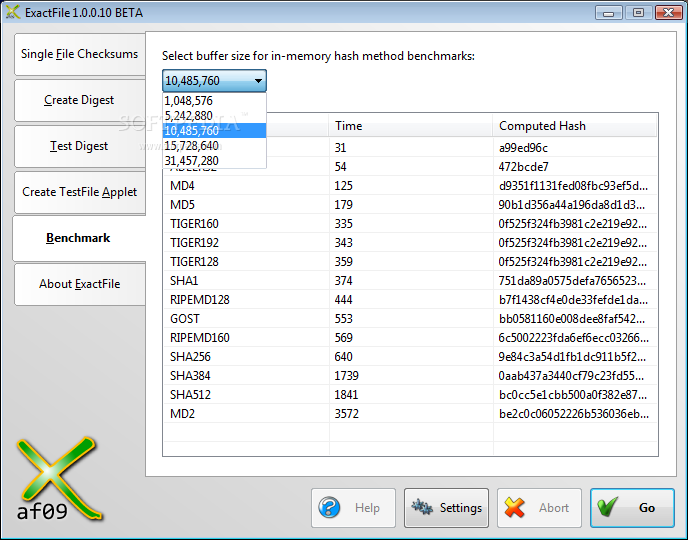
Task: Open the buffer size dropdown arrow
Action: pos(258,81)
